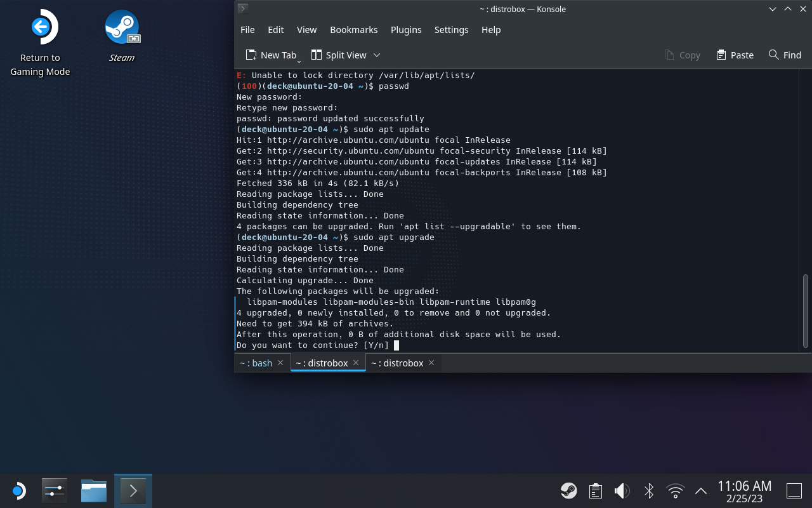The width and height of the screenshot is (812, 508).
Task: Open the application launcher in the taskbar
Action: (18, 491)
